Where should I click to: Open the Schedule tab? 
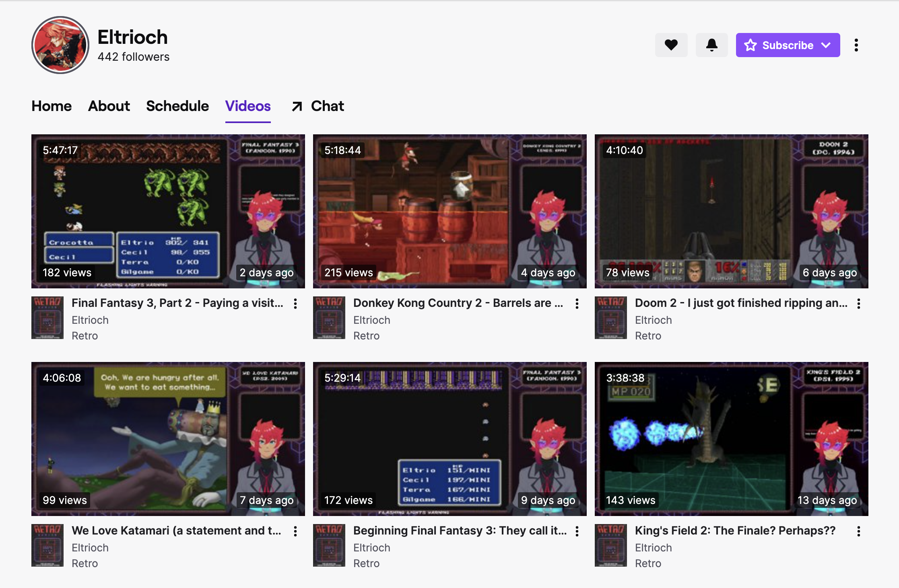[x=177, y=106]
